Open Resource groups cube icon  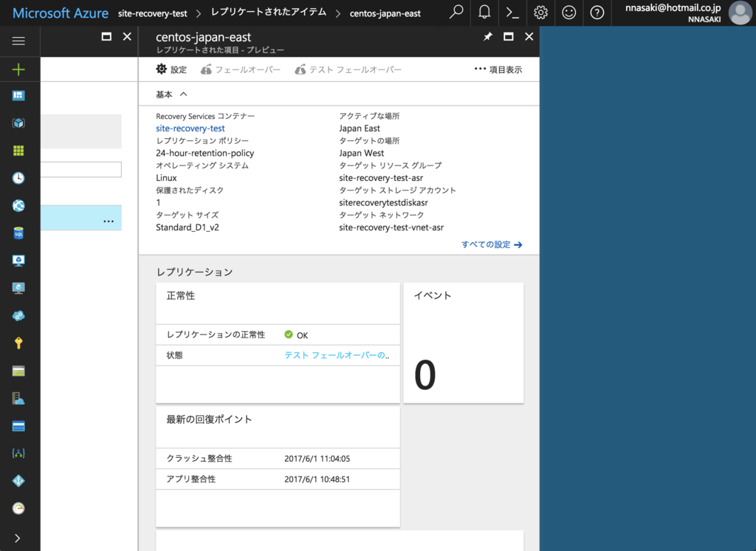pos(18,123)
